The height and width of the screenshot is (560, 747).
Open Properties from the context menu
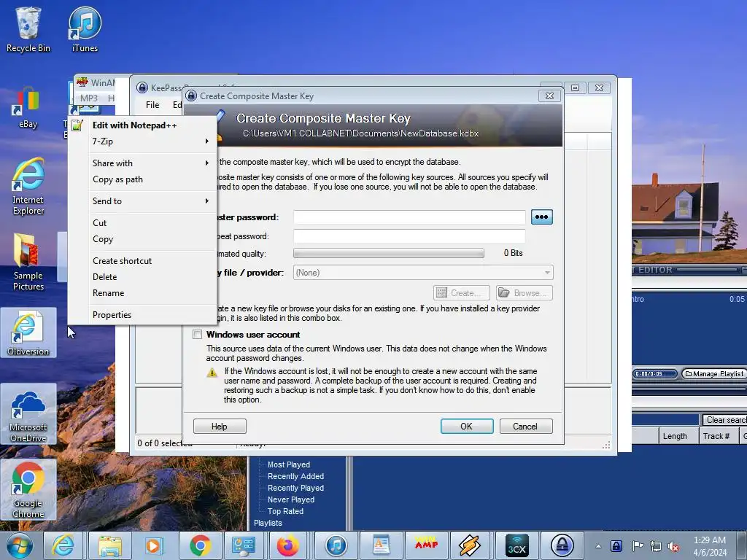143,315
